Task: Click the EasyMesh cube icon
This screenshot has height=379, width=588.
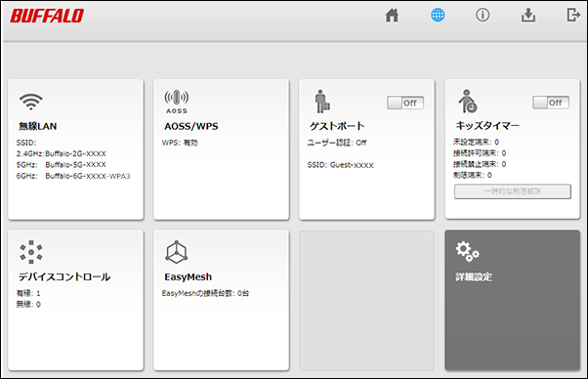Action: [x=176, y=252]
